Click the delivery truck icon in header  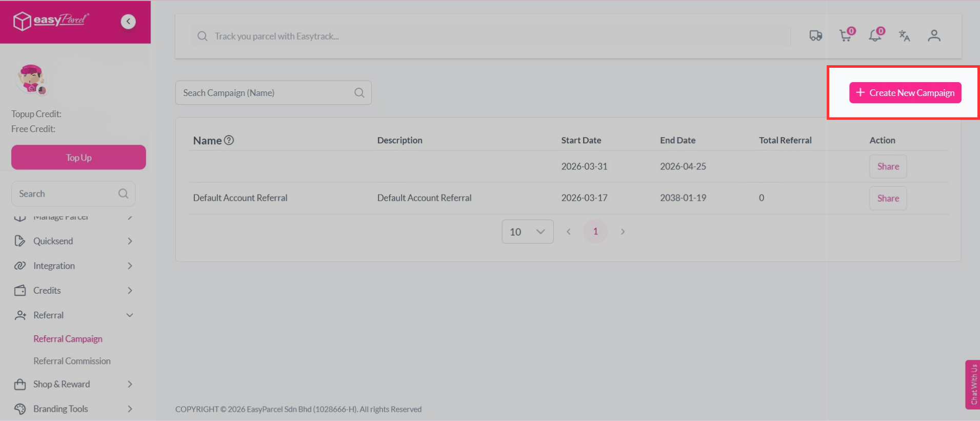[815, 36]
